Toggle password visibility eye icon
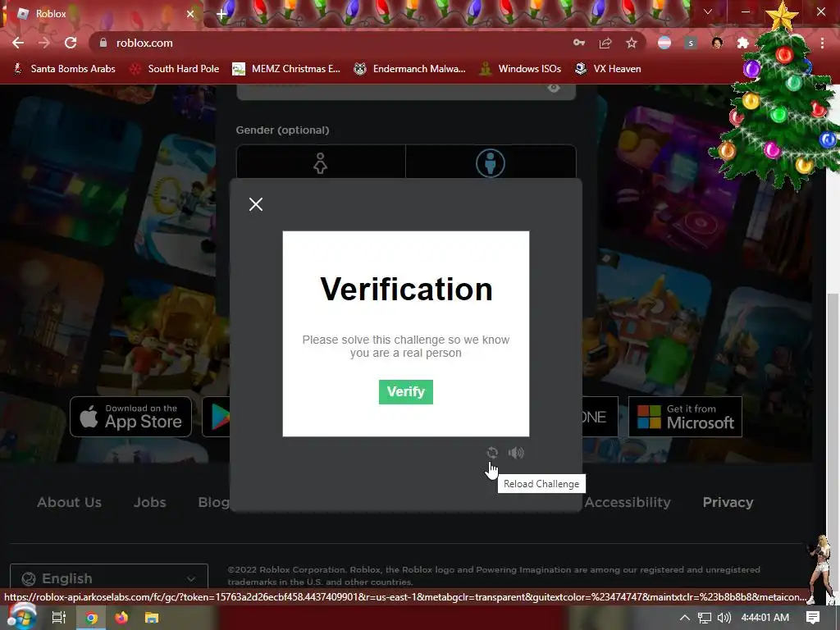 pyautogui.click(x=554, y=88)
